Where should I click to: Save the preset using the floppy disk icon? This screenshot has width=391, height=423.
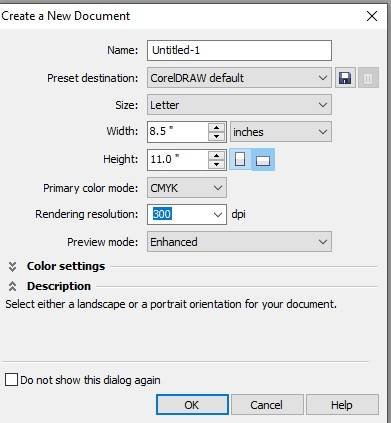345,78
